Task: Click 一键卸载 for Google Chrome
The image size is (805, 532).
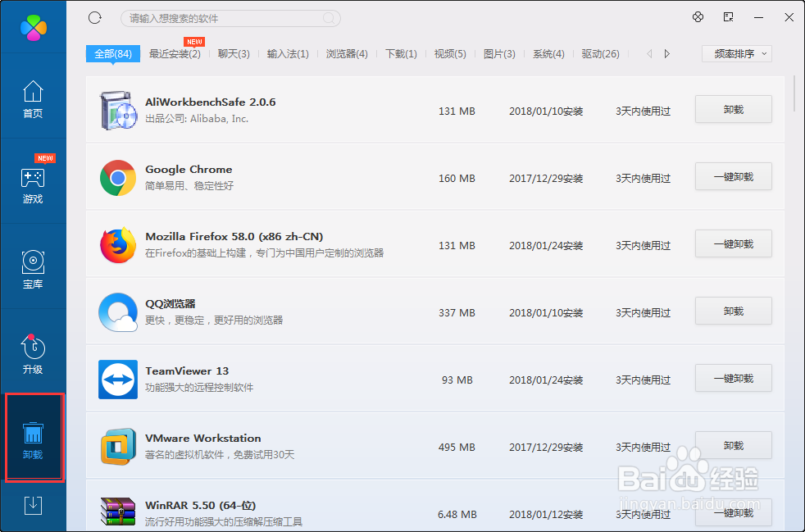Action: point(734,176)
